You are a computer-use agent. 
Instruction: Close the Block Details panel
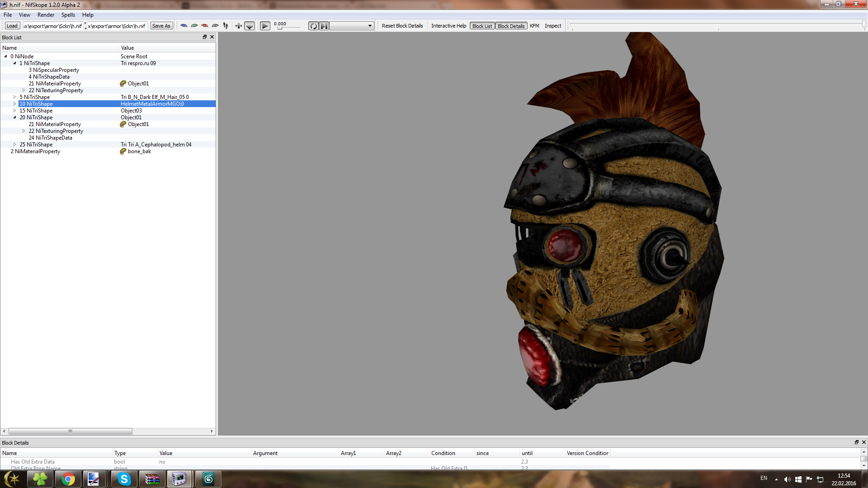[x=863, y=442]
